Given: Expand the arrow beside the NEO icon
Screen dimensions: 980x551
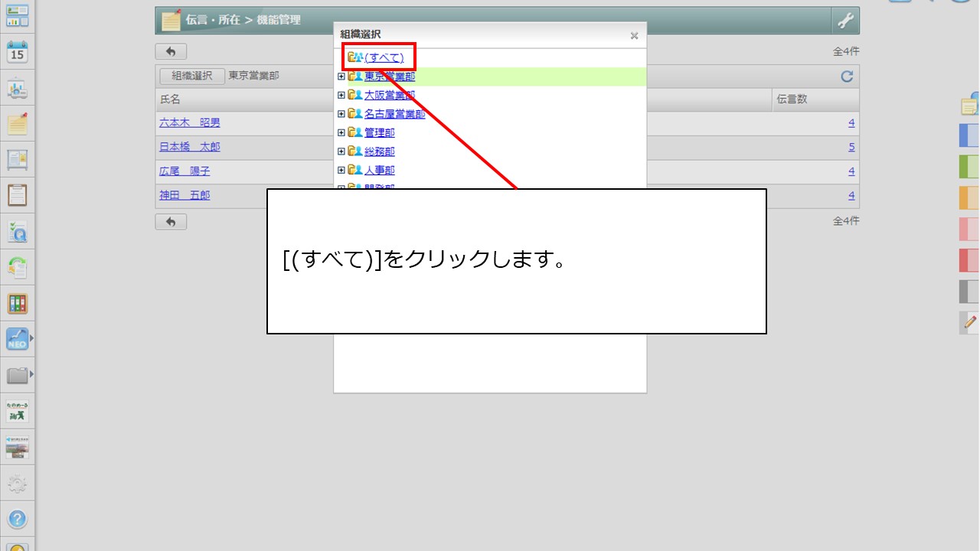Looking at the screenshot, I should click(x=31, y=338).
